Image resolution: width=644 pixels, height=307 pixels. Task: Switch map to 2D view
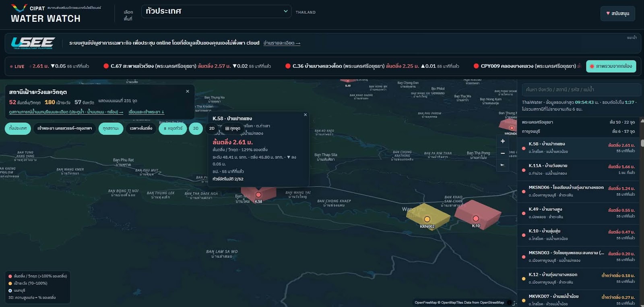pyautogui.click(x=212, y=129)
